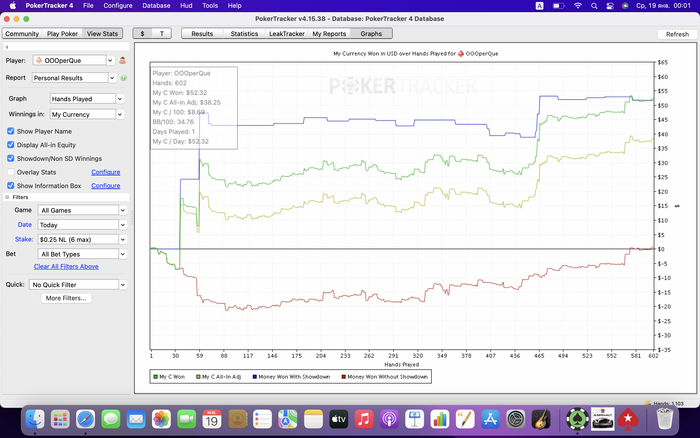Click Configure link for Information Box

(x=106, y=185)
